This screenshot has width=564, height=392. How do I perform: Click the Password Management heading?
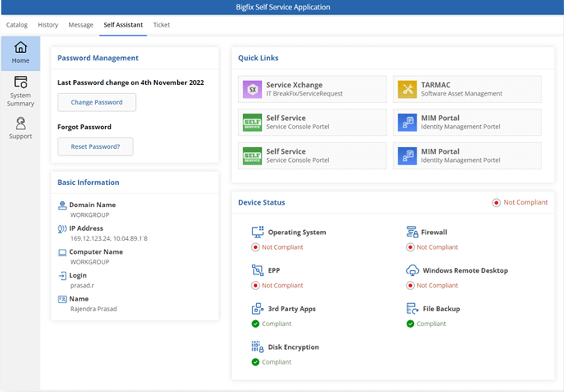[98, 58]
